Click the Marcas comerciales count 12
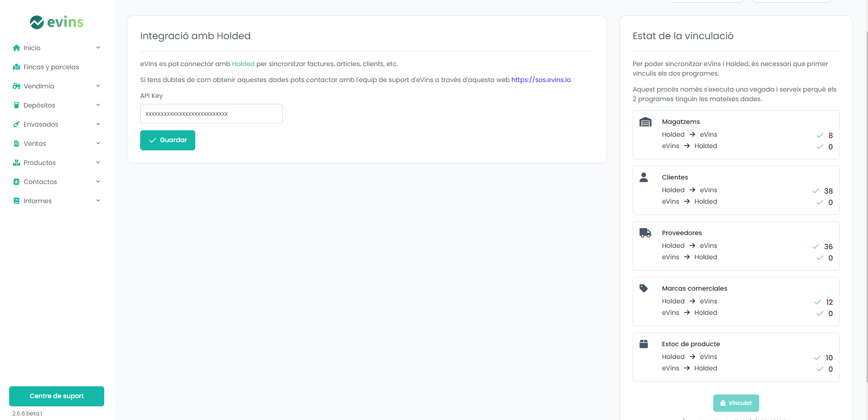The width and height of the screenshot is (868, 420). tap(829, 302)
